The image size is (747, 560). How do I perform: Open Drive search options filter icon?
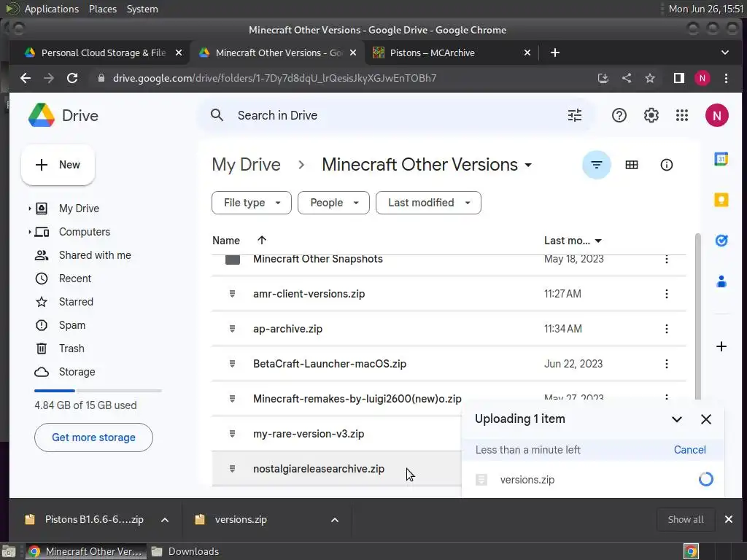pos(575,115)
